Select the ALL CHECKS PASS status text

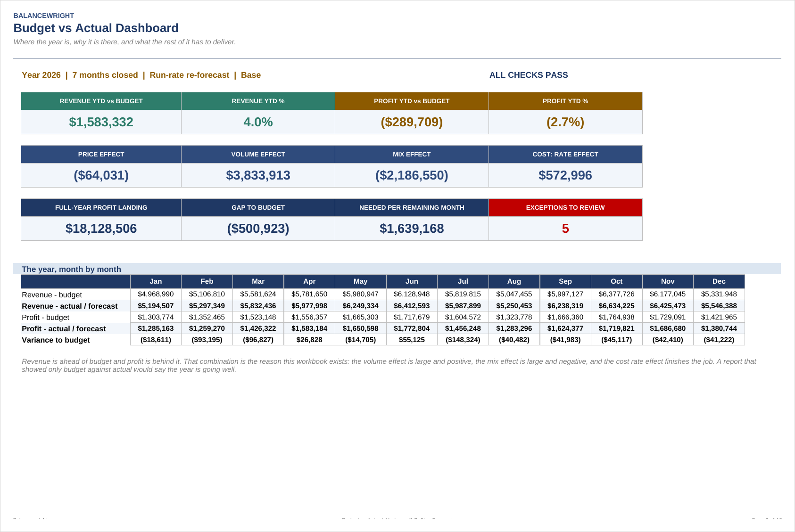[529, 75]
